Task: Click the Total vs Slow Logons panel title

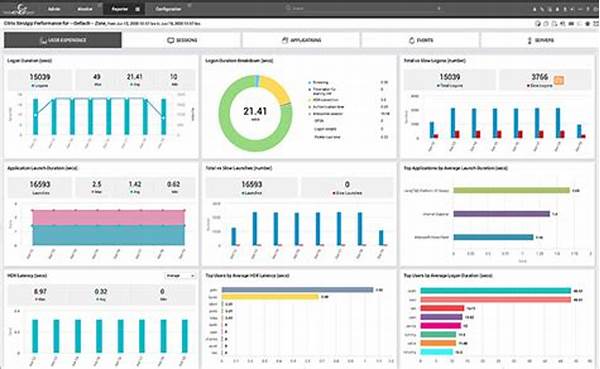Action: (435, 60)
